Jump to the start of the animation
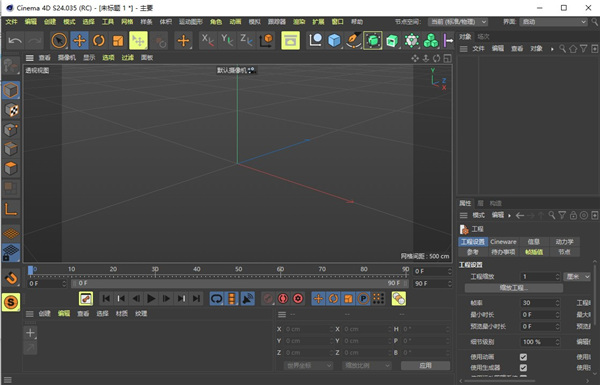The width and height of the screenshot is (600, 385). coord(106,299)
